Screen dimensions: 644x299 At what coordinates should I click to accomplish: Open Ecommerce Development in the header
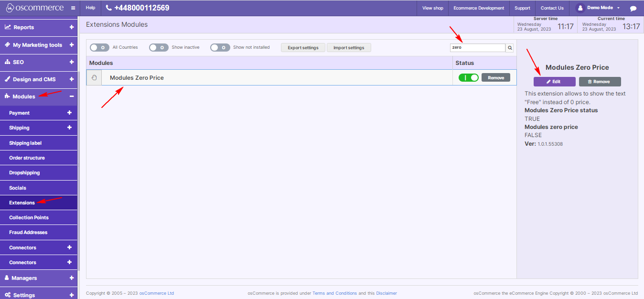coord(479,8)
